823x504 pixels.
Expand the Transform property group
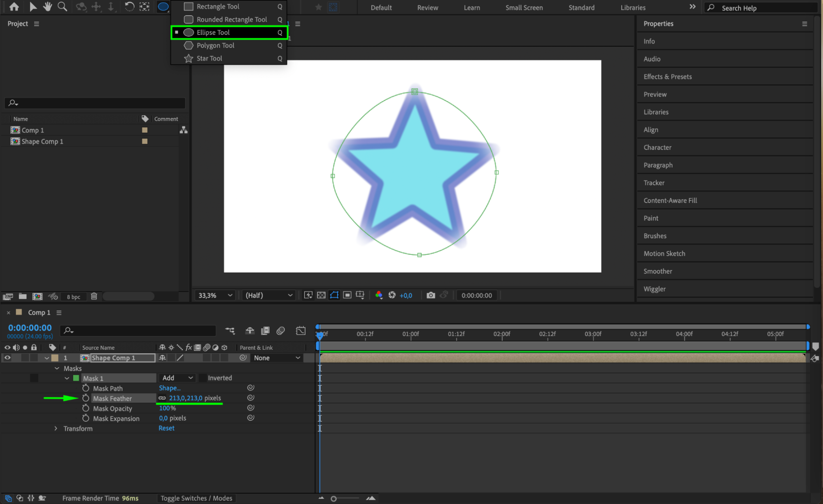click(56, 429)
